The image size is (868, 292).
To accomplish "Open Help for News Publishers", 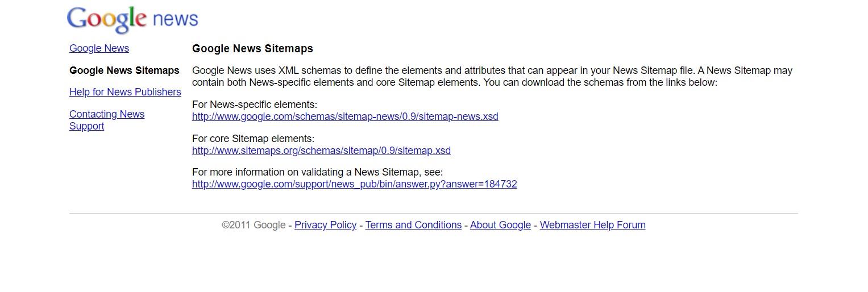I will (125, 92).
